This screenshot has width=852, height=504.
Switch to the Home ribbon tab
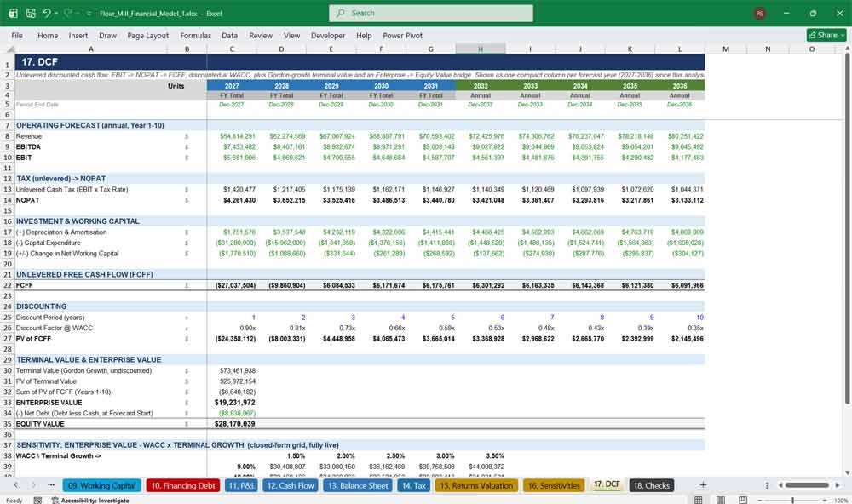click(x=48, y=35)
